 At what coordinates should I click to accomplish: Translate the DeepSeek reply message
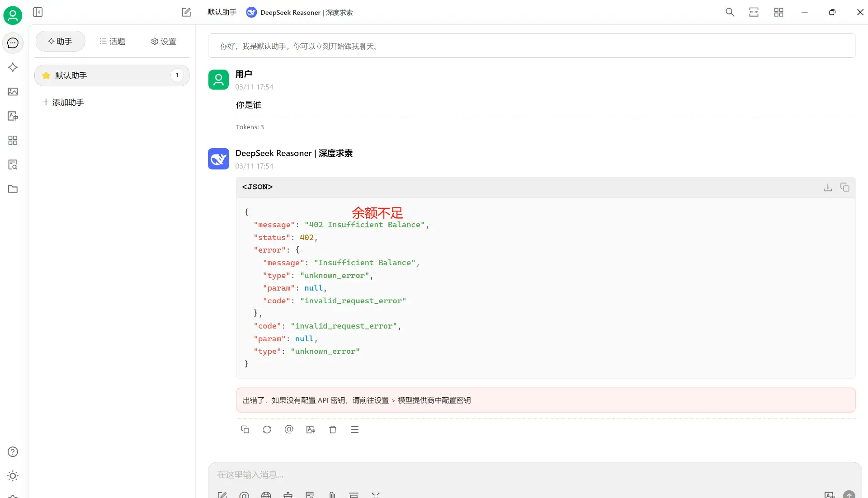coord(311,429)
